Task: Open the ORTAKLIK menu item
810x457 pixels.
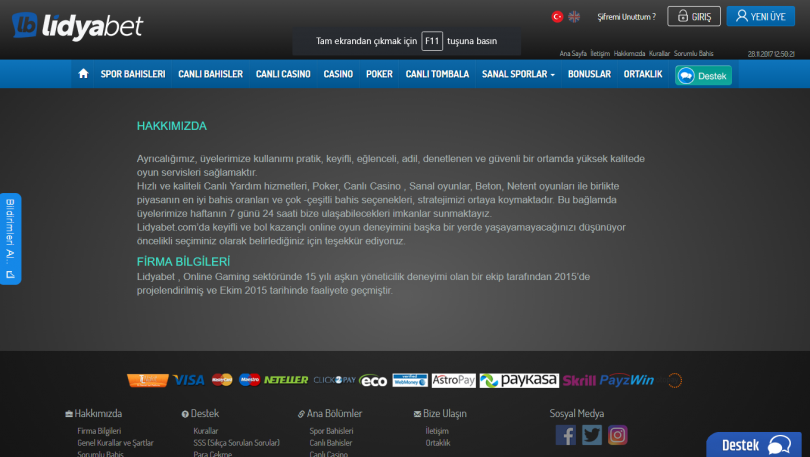Action: pos(643,74)
